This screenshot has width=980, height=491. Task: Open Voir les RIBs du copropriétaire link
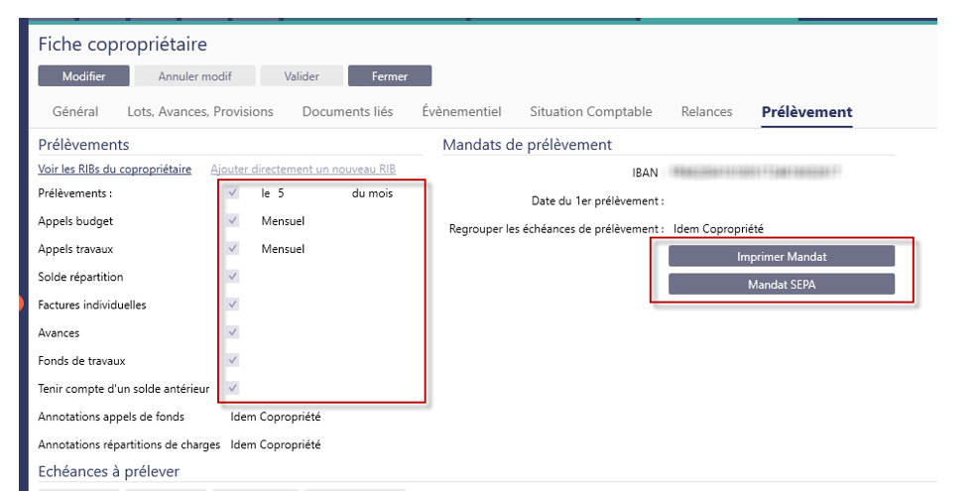114,170
